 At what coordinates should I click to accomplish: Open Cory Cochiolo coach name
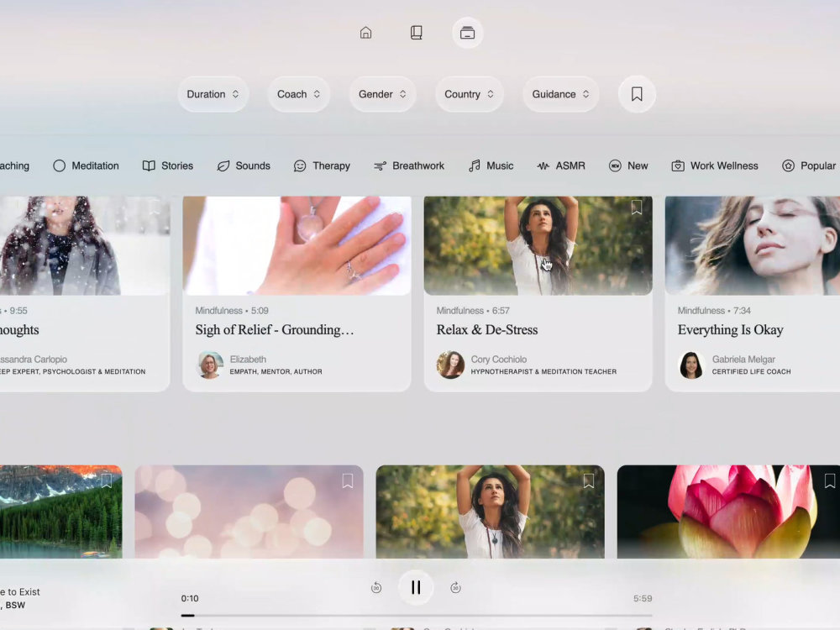click(x=499, y=360)
